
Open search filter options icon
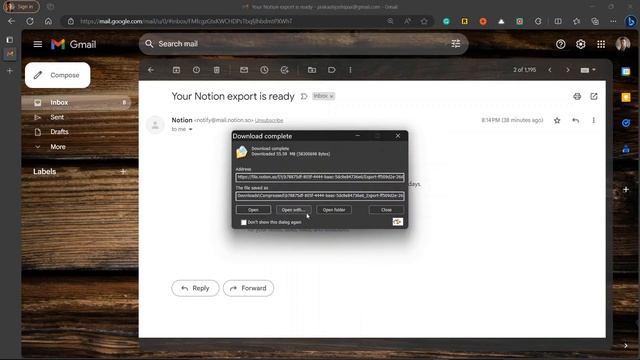456,44
